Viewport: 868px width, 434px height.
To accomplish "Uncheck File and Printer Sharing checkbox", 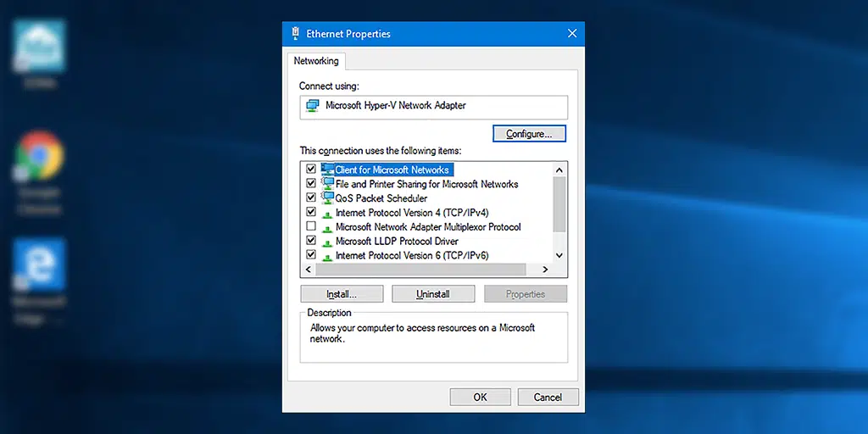I will tap(311, 183).
